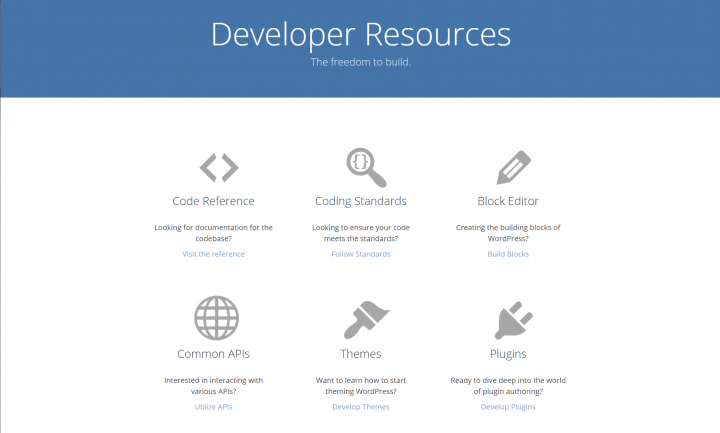Click the 'Developer Resources' page title
Image resolution: width=720 pixels, height=433 pixels.
point(361,34)
